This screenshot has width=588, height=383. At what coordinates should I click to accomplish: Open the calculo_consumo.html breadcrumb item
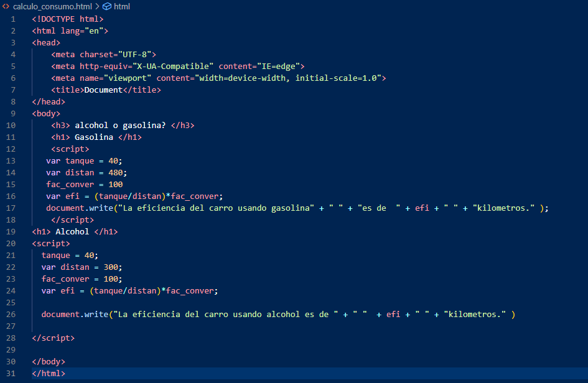(52, 6)
